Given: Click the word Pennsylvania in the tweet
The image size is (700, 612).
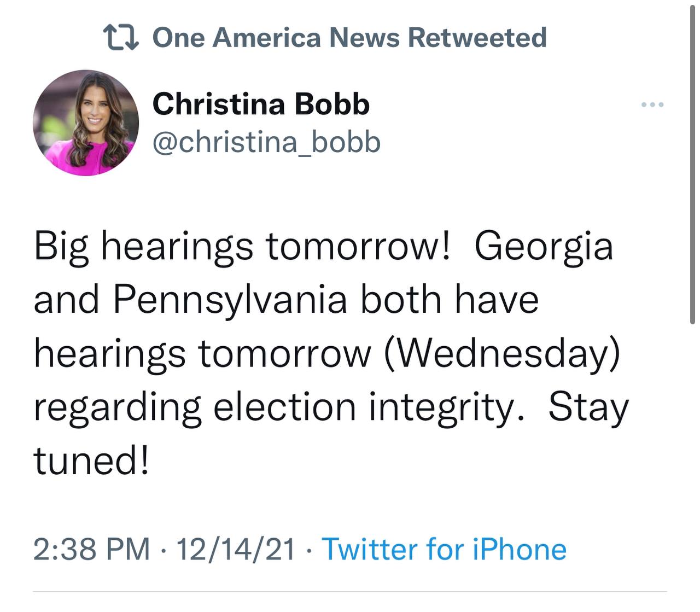Looking at the screenshot, I should [230, 300].
